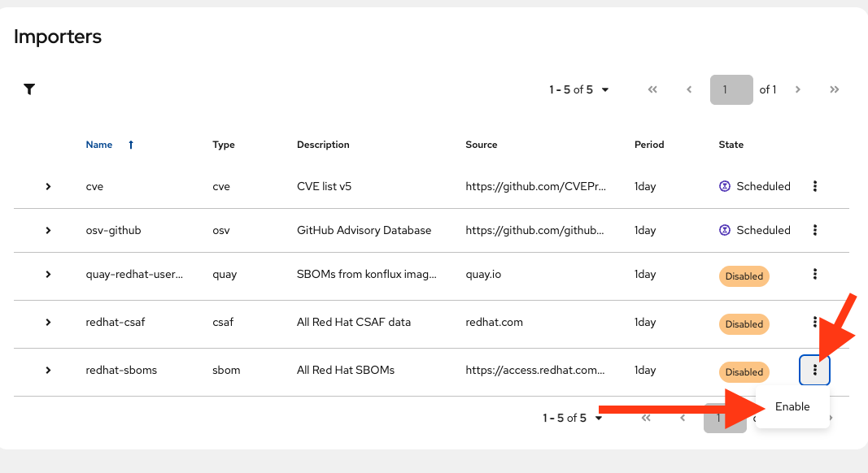
Task: Click the top page number input field
Action: (x=730, y=89)
